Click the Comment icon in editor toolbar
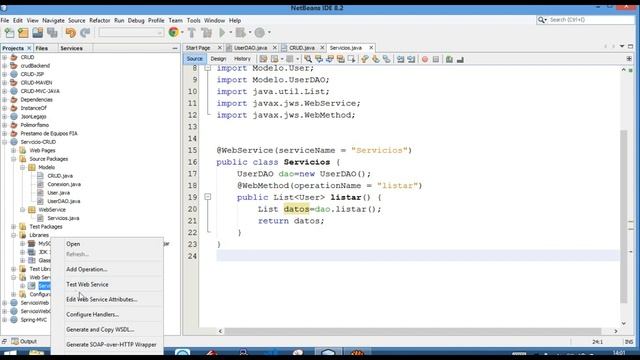640x360 pixels. (x=449, y=60)
